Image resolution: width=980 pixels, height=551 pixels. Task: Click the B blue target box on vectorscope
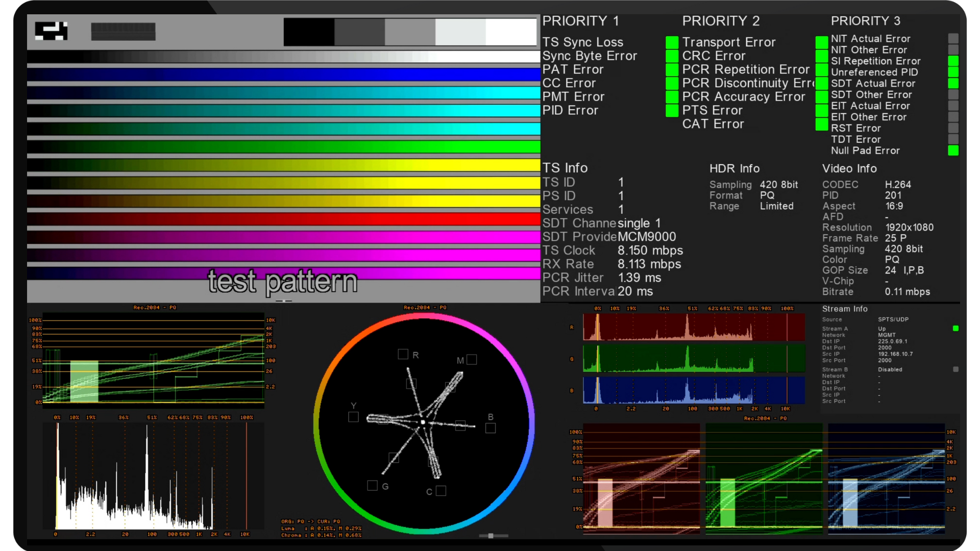(491, 428)
